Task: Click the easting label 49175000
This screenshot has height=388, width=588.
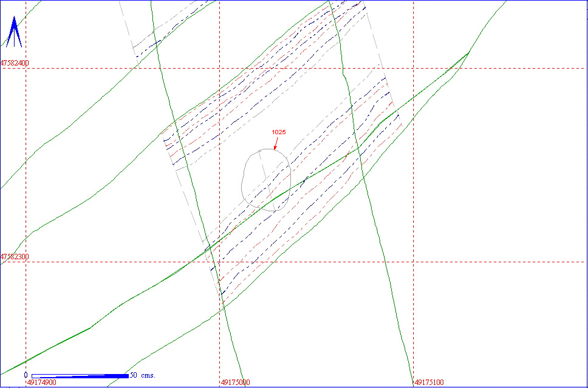Action: (236, 383)
